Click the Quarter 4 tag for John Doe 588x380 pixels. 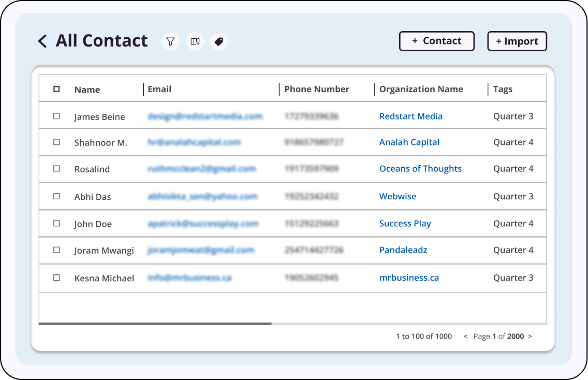coord(513,224)
